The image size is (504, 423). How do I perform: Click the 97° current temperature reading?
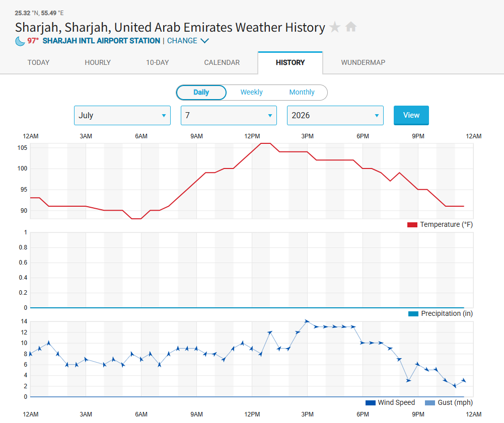pos(33,41)
